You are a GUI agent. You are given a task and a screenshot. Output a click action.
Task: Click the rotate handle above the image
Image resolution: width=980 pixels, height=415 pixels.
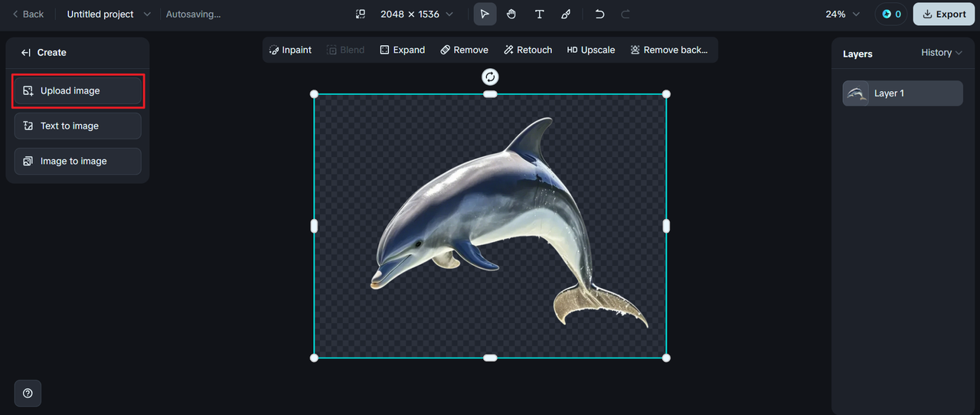coord(490,77)
